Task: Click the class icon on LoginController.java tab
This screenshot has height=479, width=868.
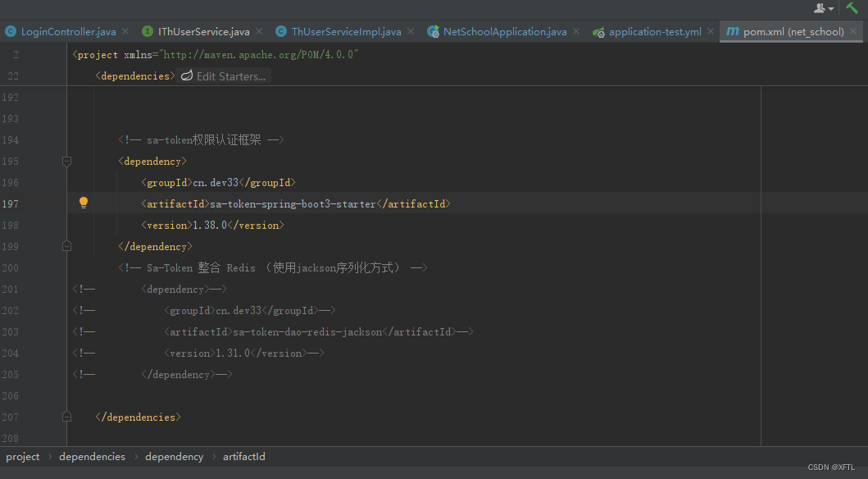Action: [x=11, y=31]
